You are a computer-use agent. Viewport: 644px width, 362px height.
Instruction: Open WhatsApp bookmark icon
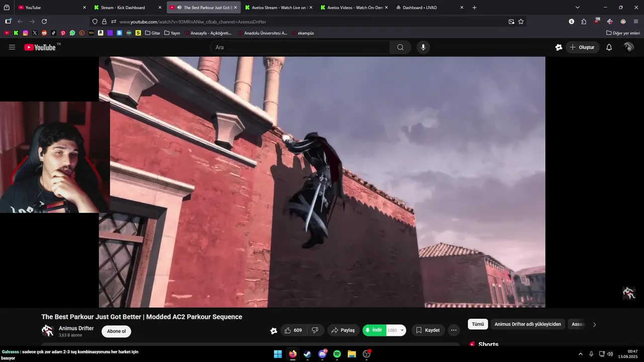point(72,33)
